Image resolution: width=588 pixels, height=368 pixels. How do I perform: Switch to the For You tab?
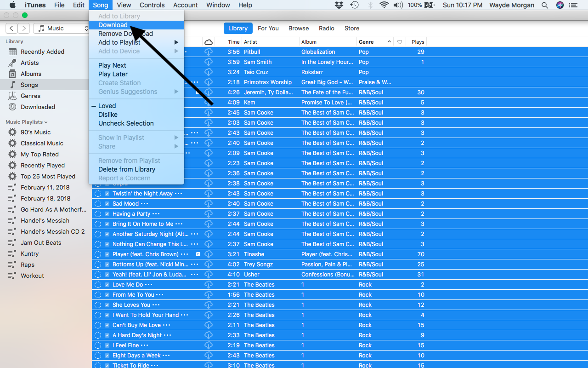point(268,29)
